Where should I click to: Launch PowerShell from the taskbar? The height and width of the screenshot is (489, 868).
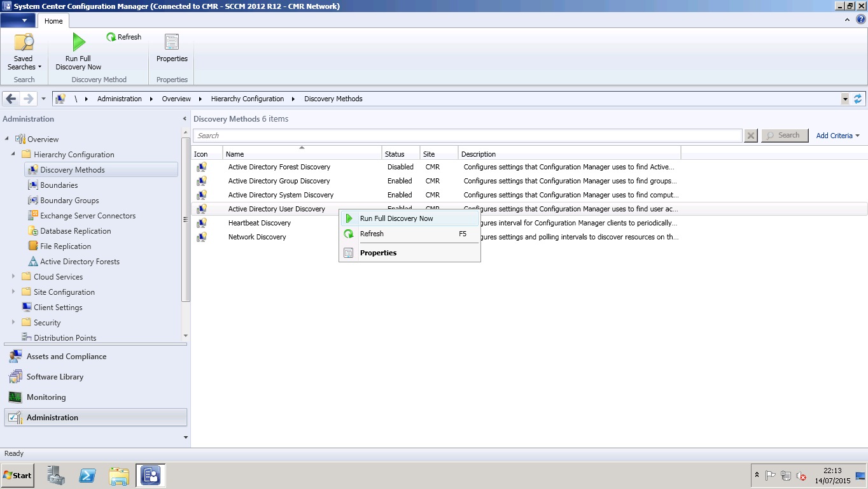pos(87,476)
